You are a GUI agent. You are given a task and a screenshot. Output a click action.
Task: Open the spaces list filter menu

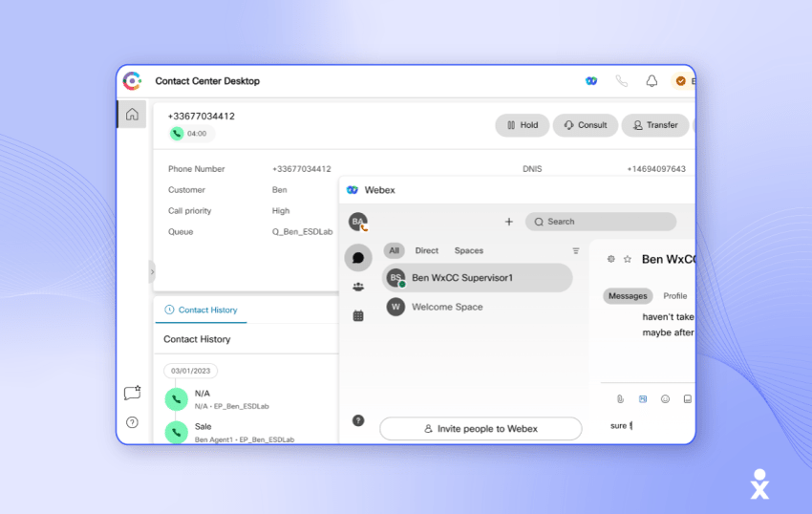click(x=576, y=250)
